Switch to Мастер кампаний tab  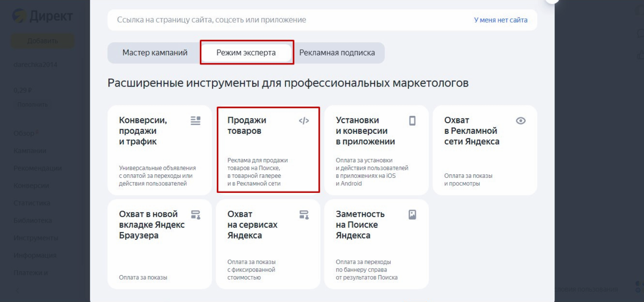[155, 53]
